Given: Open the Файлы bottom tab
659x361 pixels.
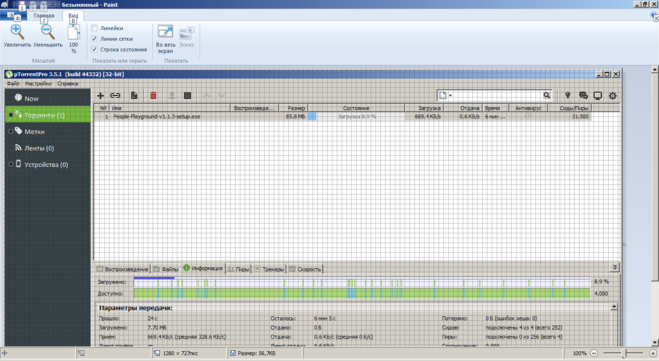Looking at the screenshot, I should [x=166, y=269].
